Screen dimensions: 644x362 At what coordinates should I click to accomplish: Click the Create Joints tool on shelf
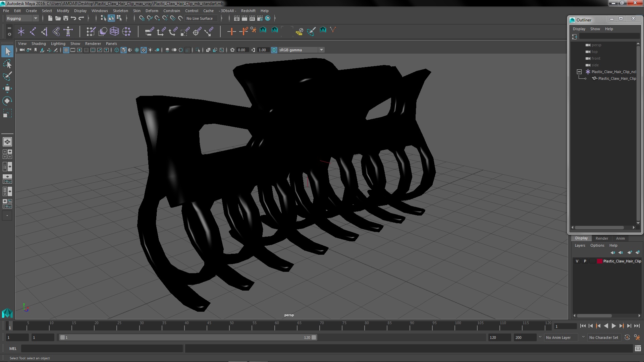pyautogui.click(x=33, y=32)
